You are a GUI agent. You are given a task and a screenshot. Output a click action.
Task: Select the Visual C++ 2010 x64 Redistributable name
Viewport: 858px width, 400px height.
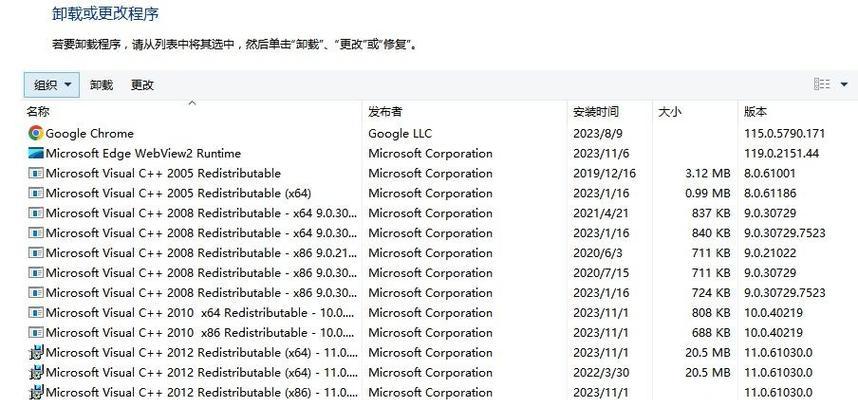(x=201, y=313)
